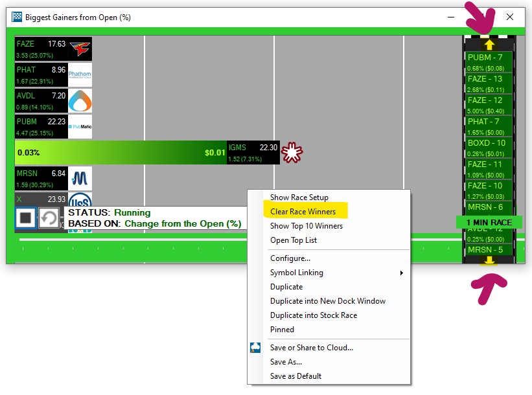Image resolution: width=532 pixels, height=395 pixels.
Task: Click the AVDL company logo
Action: (x=80, y=100)
